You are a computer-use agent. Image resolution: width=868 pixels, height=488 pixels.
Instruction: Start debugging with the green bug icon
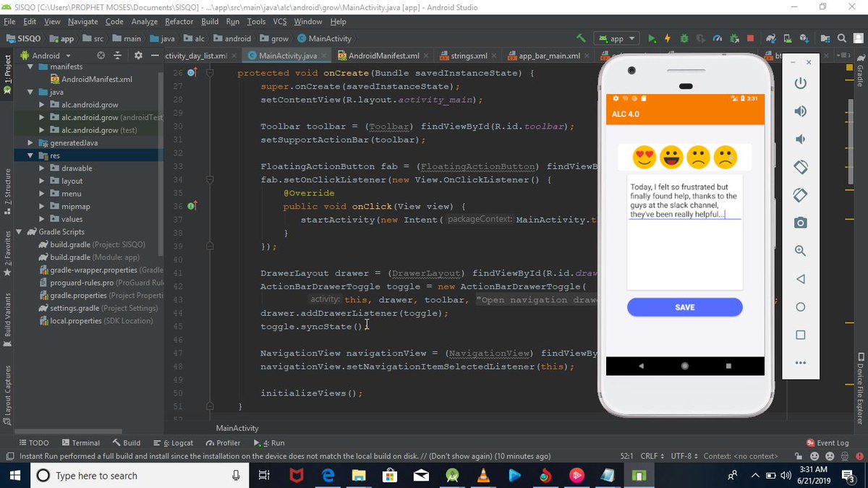[x=684, y=38]
